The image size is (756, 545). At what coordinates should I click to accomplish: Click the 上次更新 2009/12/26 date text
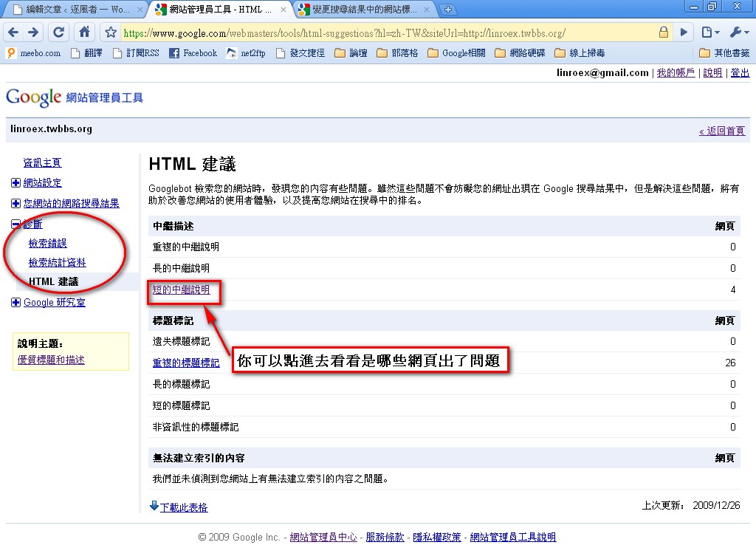(x=691, y=505)
